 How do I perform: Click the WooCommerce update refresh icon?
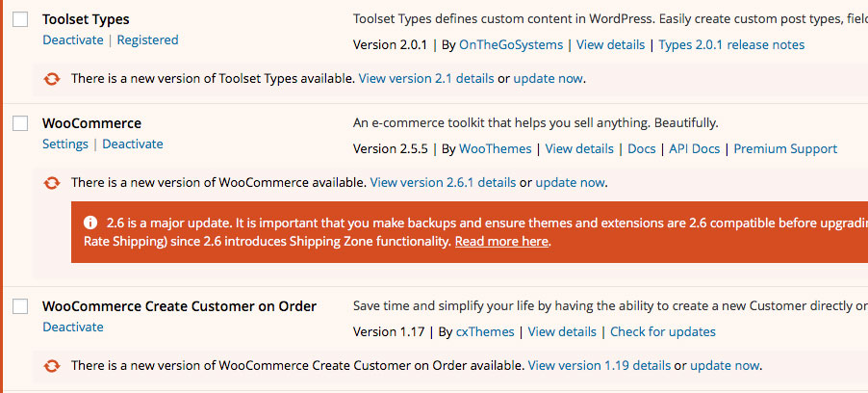point(51,182)
